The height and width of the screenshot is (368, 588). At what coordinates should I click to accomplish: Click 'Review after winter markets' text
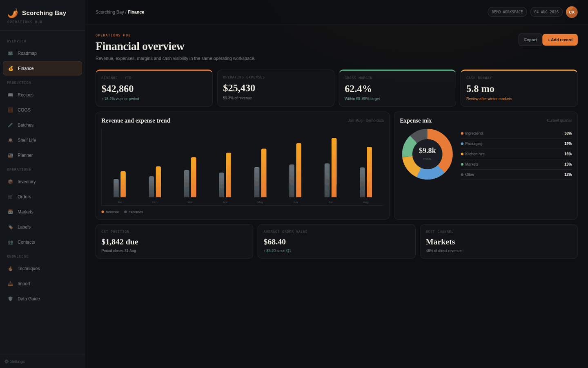pos(489,99)
